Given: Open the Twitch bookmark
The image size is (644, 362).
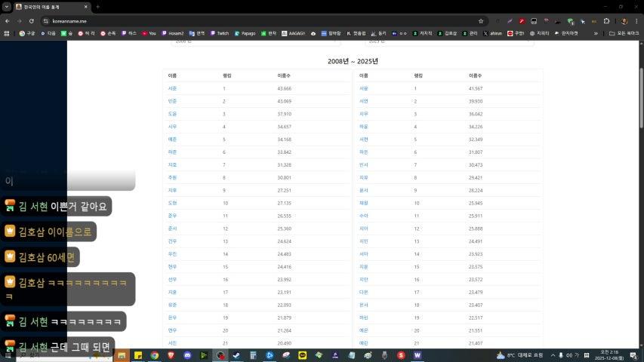Looking at the screenshot, I should (x=219, y=33).
